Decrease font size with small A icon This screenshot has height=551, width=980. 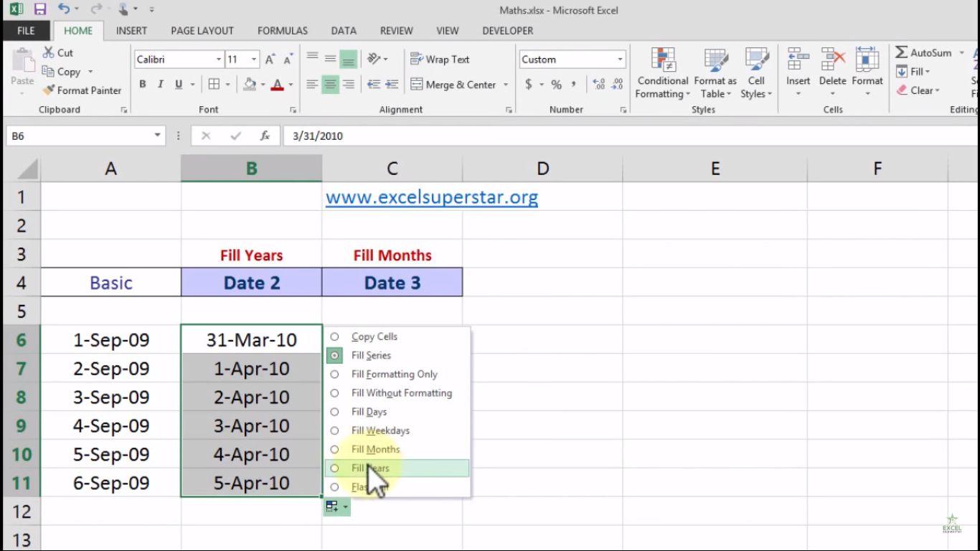click(x=288, y=60)
